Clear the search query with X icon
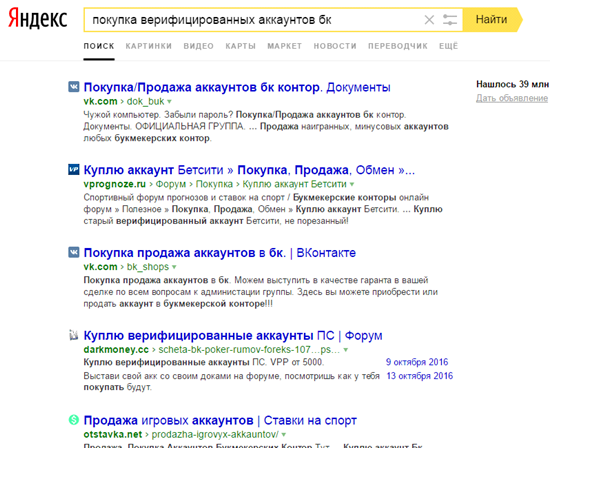The width and height of the screenshot is (589, 485). [429, 20]
